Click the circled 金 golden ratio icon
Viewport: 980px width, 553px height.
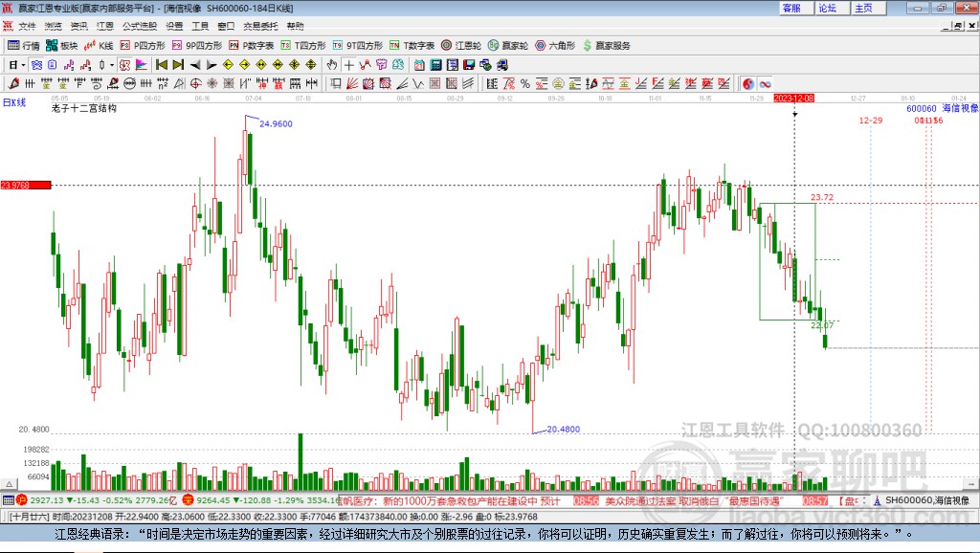[x=558, y=83]
